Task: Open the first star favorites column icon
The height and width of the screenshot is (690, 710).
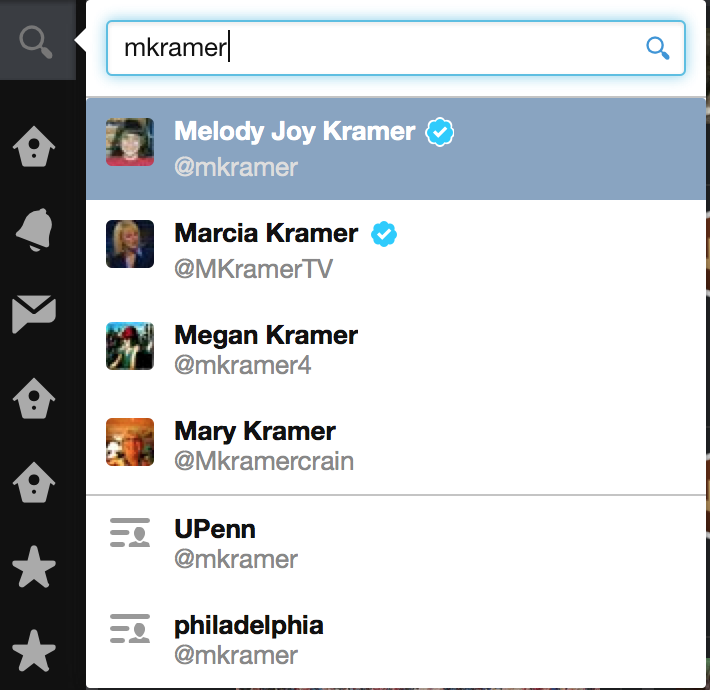Action: [x=34, y=566]
